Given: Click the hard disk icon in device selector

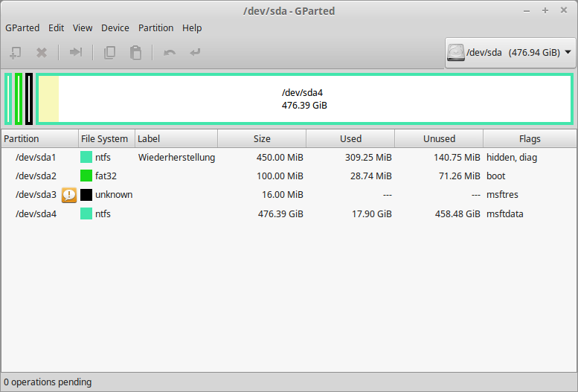Looking at the screenshot, I should [x=455, y=53].
